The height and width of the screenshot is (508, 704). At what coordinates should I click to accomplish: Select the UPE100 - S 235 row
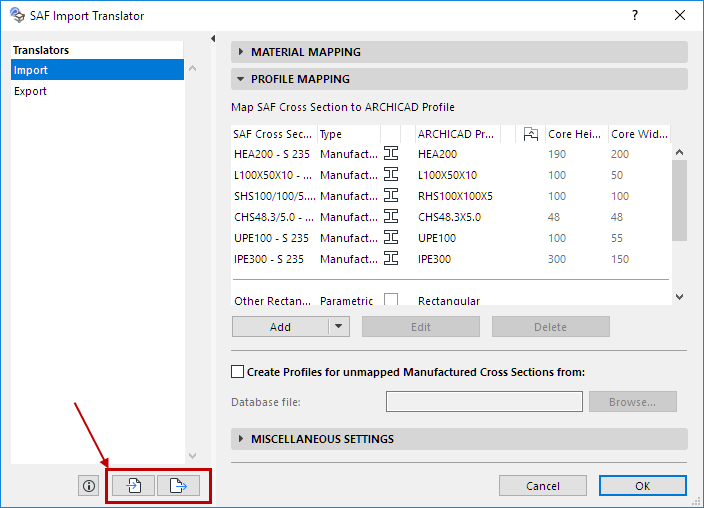point(451,238)
